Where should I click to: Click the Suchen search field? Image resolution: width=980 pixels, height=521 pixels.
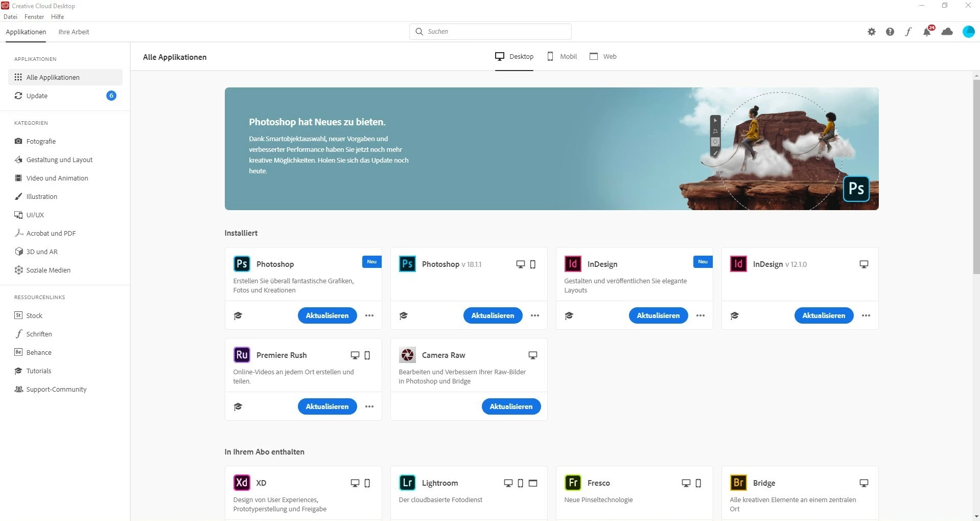tap(490, 32)
